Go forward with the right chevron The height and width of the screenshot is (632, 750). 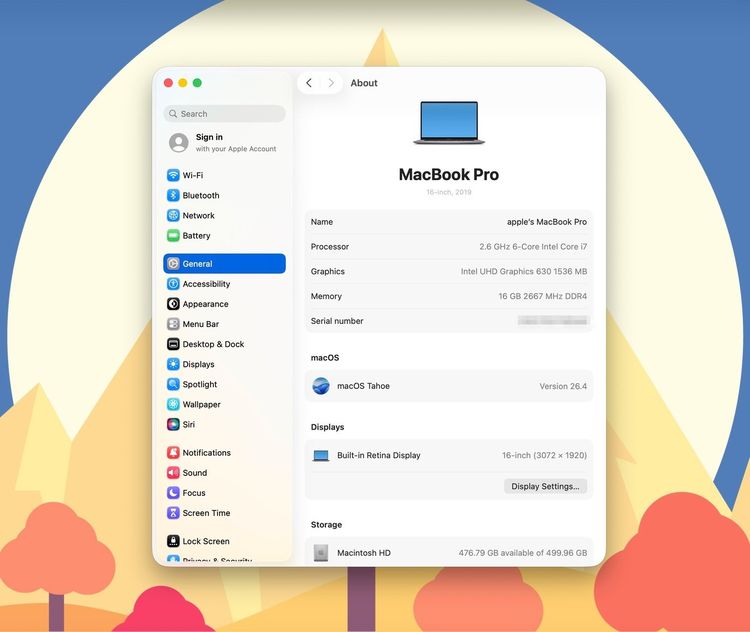331,83
